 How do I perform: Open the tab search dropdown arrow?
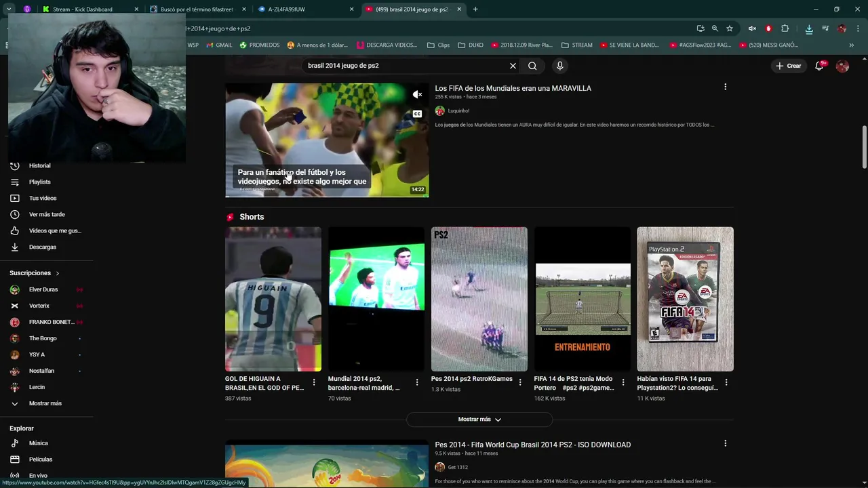(x=9, y=9)
